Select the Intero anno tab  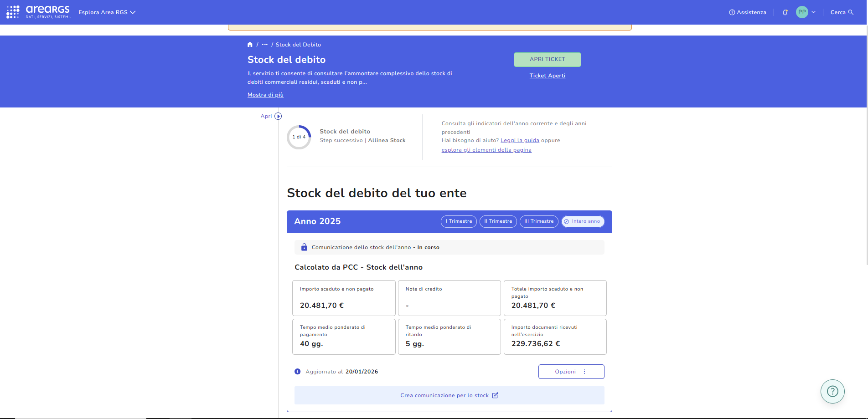click(x=583, y=221)
